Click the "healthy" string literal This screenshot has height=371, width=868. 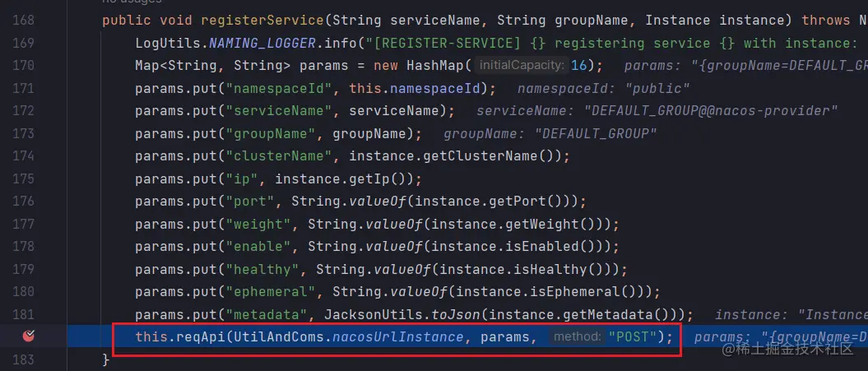point(263,269)
